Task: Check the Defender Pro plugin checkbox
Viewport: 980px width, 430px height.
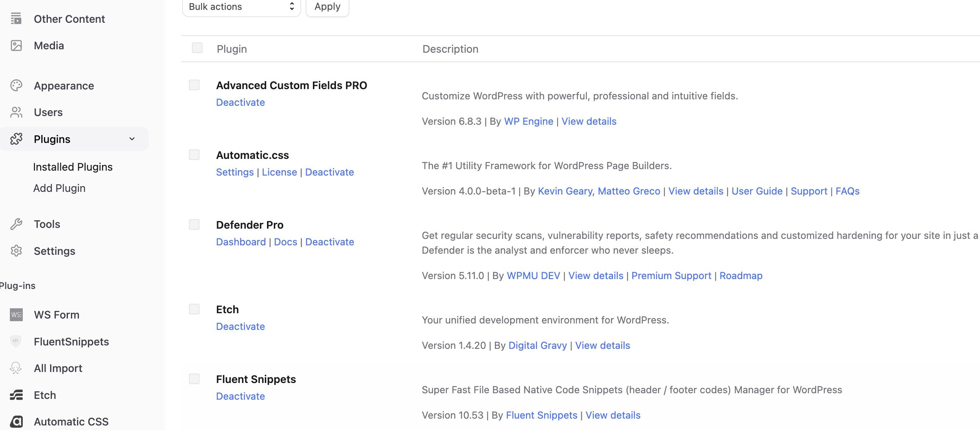Action: 194,224
